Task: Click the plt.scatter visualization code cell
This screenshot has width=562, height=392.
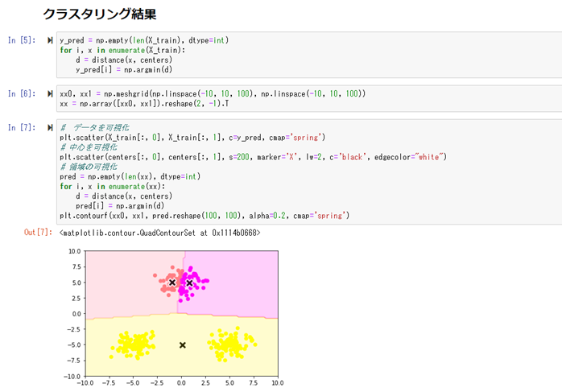Action: 309,171
